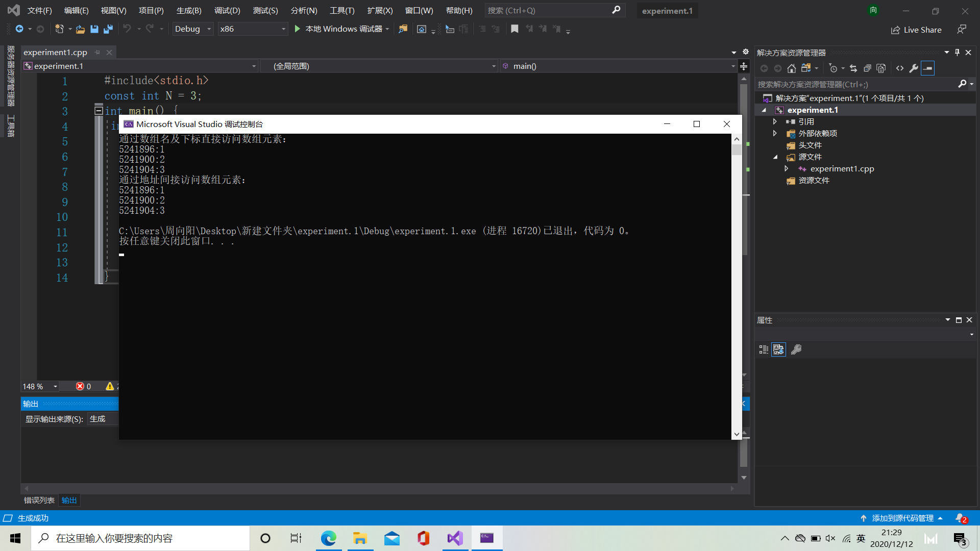Click the Open File folder icon
This screenshot has width=980, height=551.
[80, 29]
